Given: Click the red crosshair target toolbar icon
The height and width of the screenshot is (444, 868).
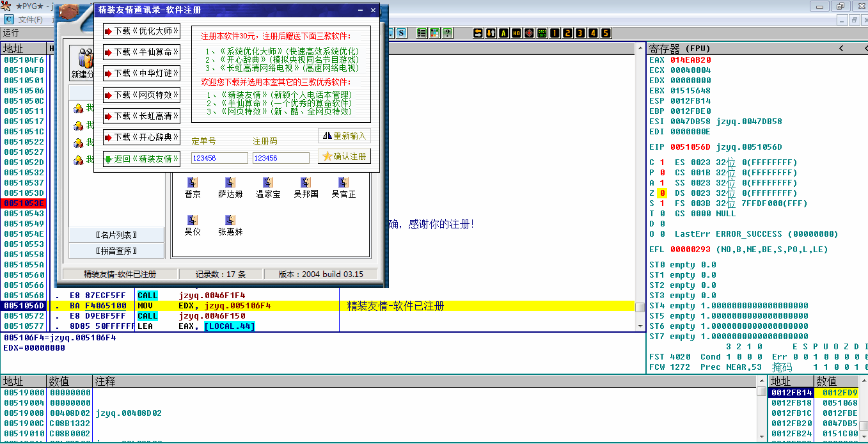Looking at the screenshot, I should tap(529, 33).
